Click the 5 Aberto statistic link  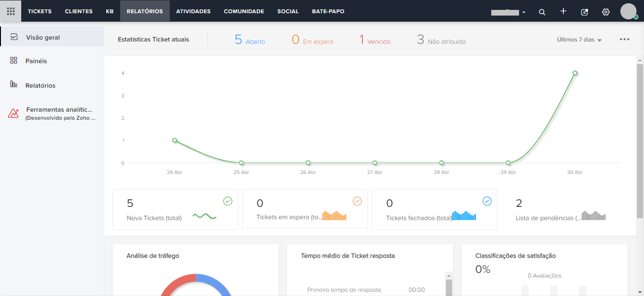[250, 40]
